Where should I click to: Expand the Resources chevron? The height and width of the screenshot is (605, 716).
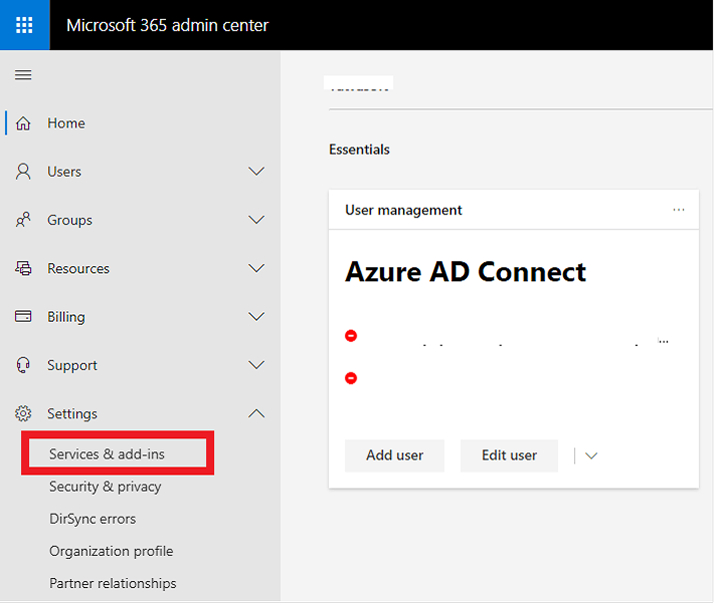(x=257, y=268)
